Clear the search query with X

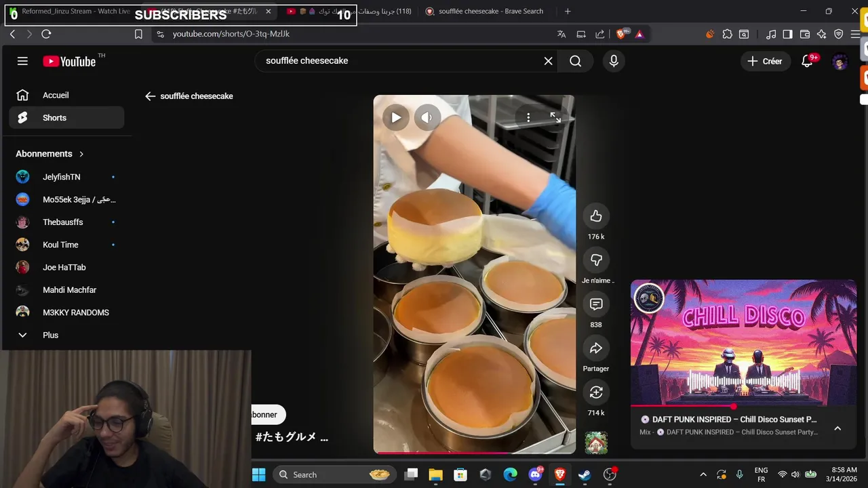(x=548, y=61)
